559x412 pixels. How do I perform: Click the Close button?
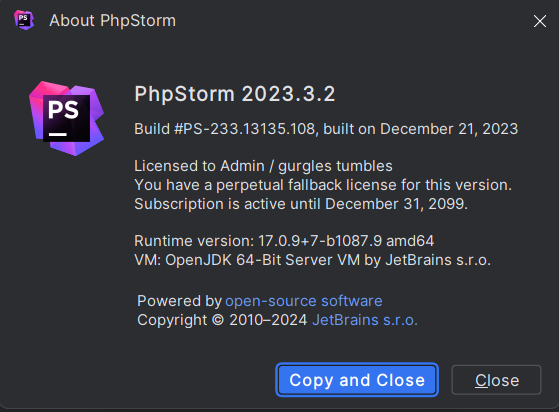(x=497, y=380)
